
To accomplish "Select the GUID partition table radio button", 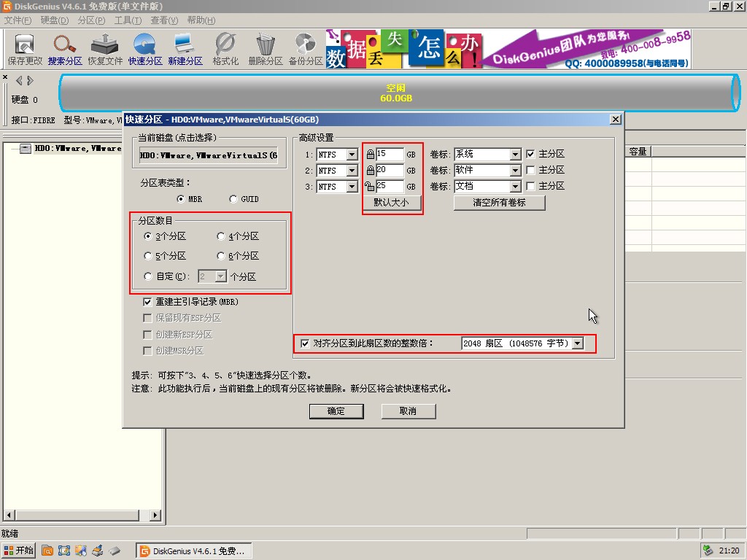I will point(233,199).
